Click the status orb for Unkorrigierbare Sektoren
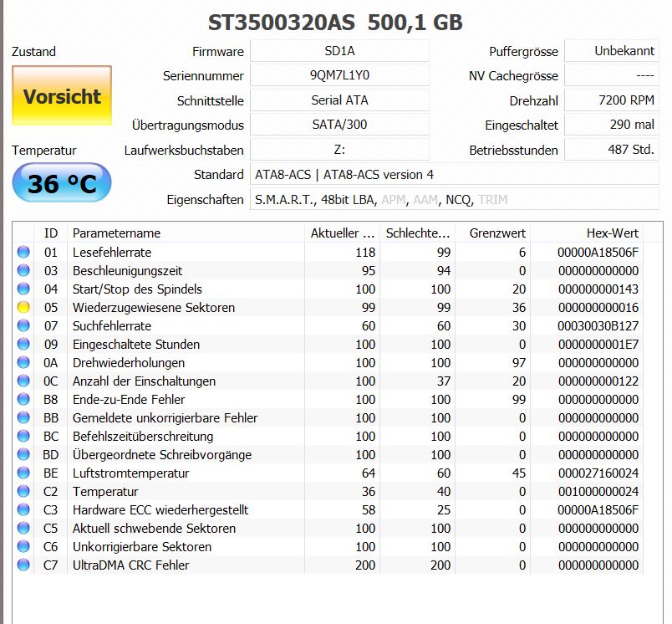This screenshot has height=624, width=672. 23,547
